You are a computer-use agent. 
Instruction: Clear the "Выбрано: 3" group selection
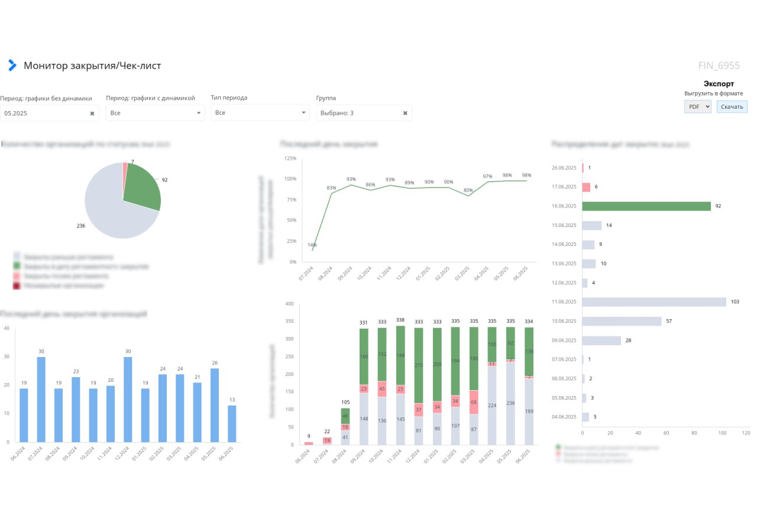[405, 113]
